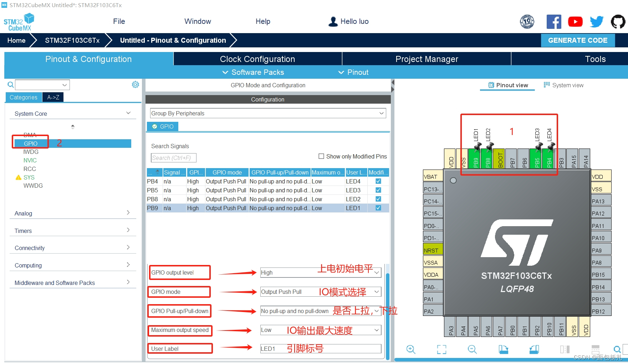Toggle the Modified checkbox for PB8
Viewport: 628px width, 364px height.
(x=378, y=199)
